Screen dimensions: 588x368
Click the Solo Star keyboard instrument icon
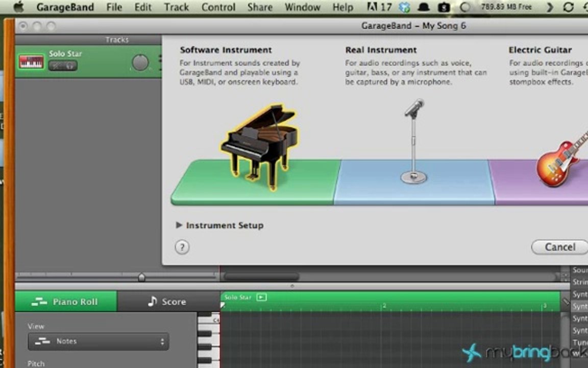click(x=31, y=61)
